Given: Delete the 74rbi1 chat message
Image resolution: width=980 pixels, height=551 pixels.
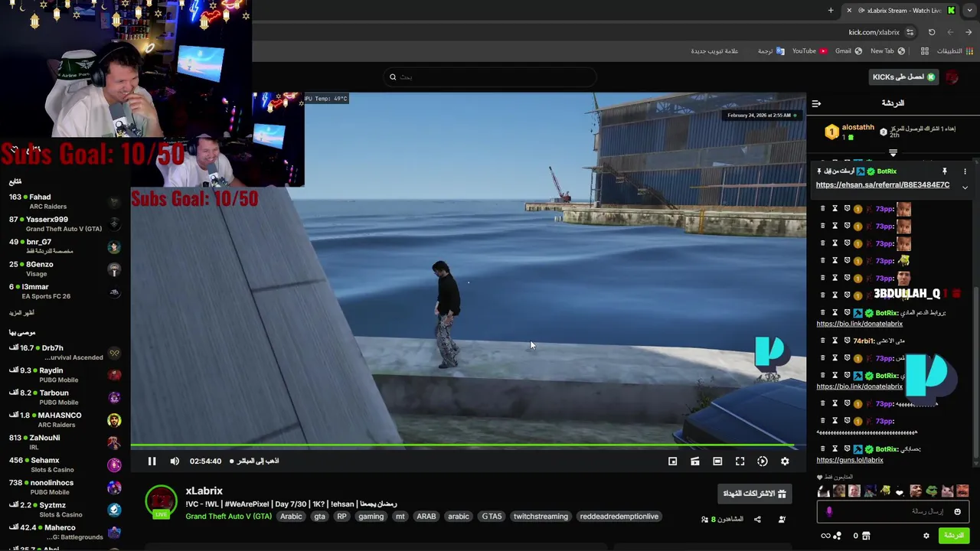Looking at the screenshot, I should [823, 341].
